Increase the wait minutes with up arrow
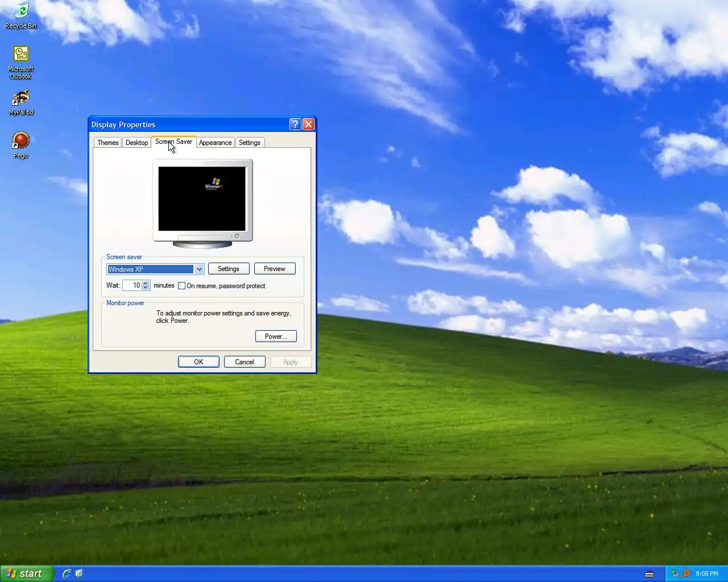This screenshot has width=728, height=582. [x=146, y=283]
